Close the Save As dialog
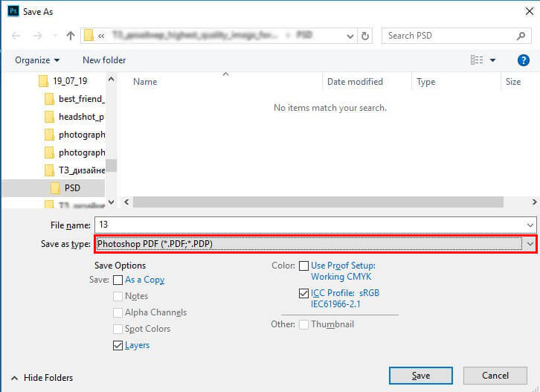This screenshot has width=540, height=392. 530,11
